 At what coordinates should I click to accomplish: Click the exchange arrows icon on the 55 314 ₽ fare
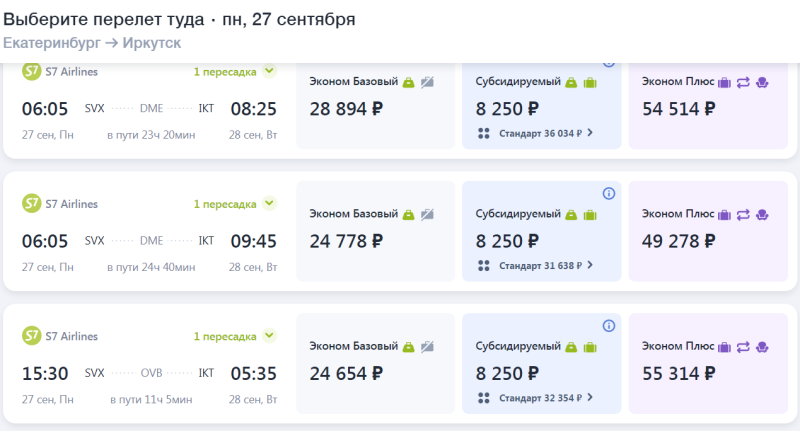click(x=743, y=347)
